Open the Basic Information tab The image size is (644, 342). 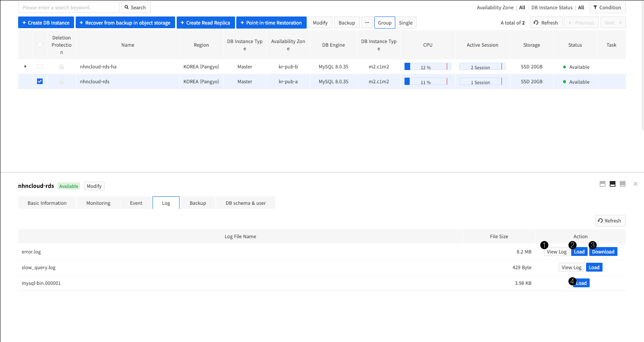click(x=47, y=203)
